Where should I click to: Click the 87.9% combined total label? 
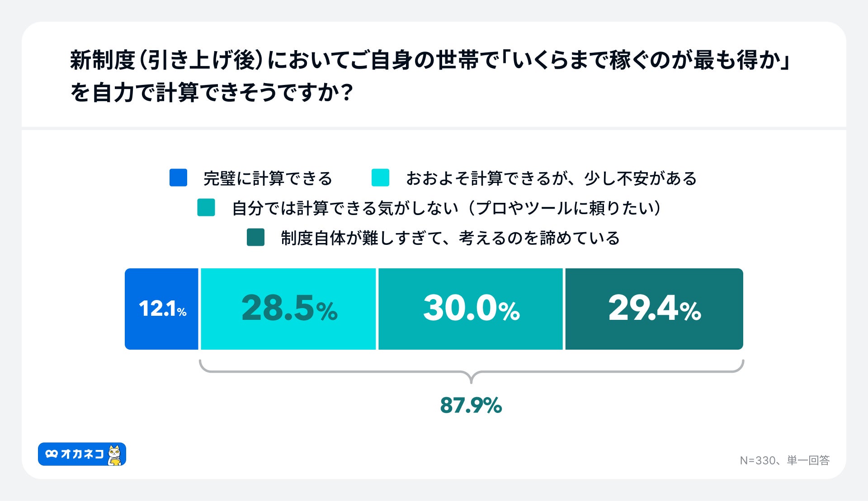(471, 405)
